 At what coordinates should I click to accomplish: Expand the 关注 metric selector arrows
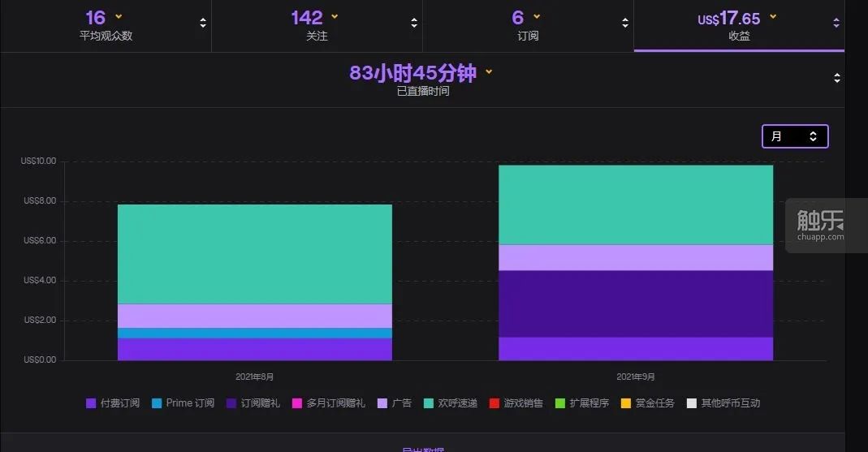coord(414,23)
